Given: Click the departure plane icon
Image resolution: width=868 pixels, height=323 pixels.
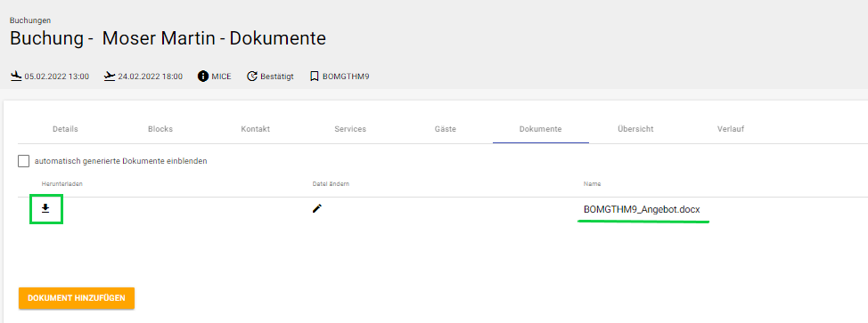Looking at the screenshot, I should (x=110, y=77).
